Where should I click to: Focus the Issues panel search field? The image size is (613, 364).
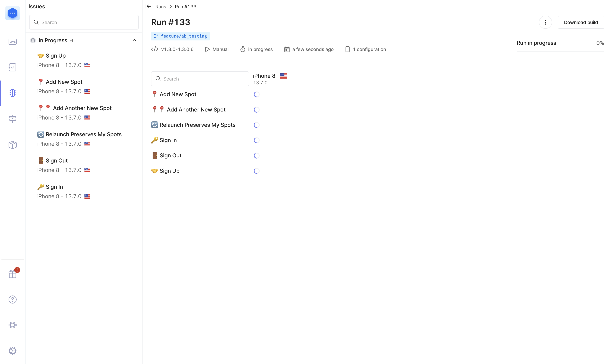(x=84, y=22)
